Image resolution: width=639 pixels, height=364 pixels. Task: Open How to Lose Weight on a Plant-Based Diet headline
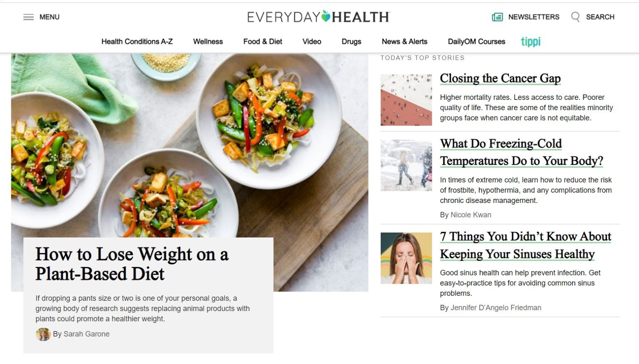(132, 264)
